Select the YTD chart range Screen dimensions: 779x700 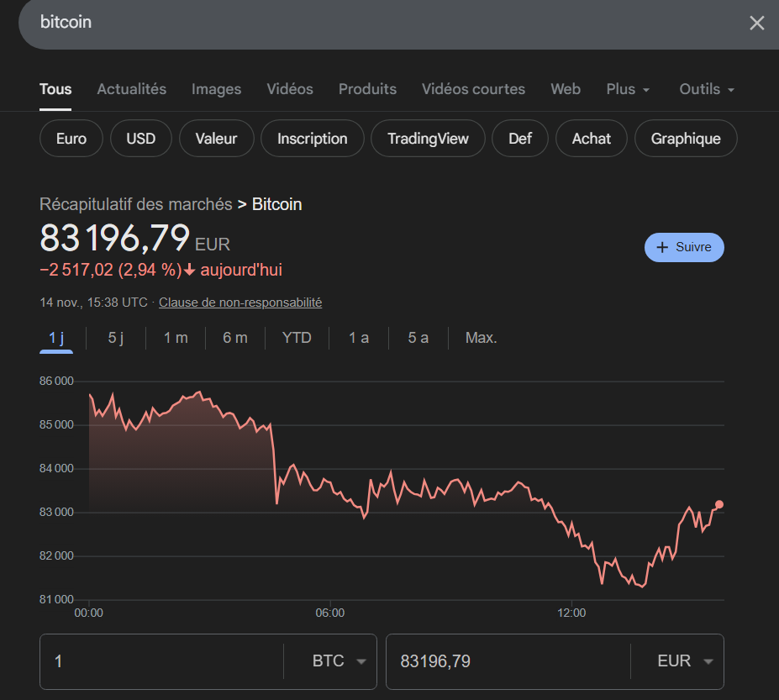pos(297,338)
